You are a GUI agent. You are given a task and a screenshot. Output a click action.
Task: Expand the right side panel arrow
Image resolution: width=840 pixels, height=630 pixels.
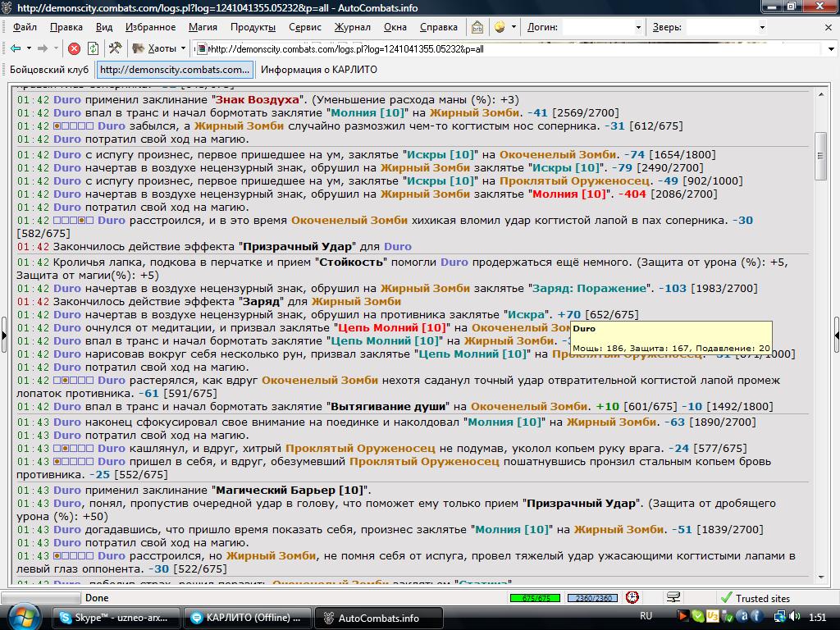click(837, 336)
